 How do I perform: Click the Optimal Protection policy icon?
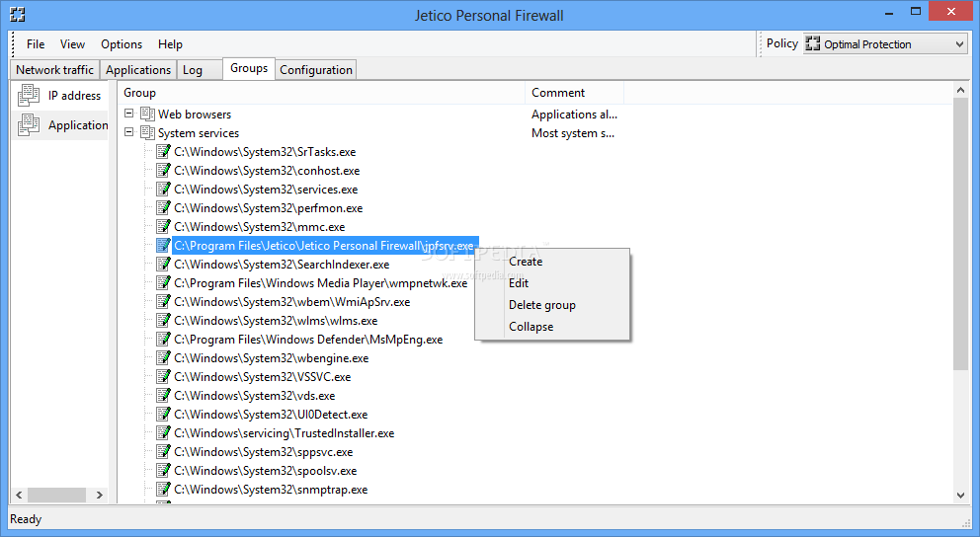[x=812, y=43]
